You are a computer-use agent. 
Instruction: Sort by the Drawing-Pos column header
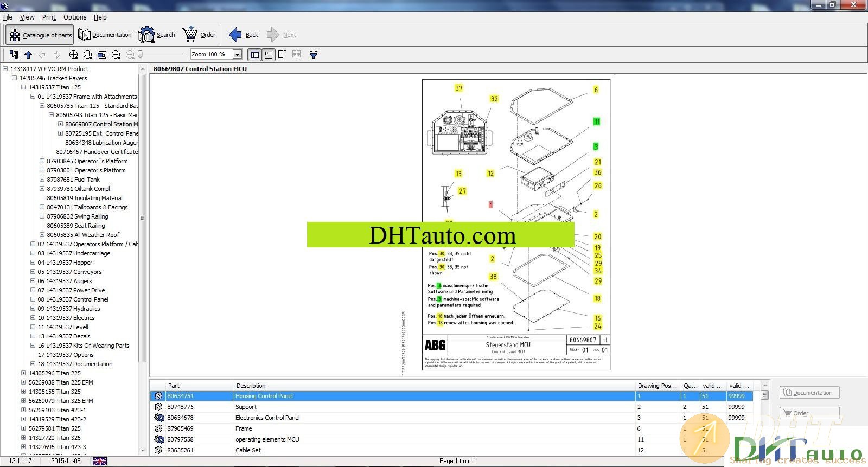[658, 386]
